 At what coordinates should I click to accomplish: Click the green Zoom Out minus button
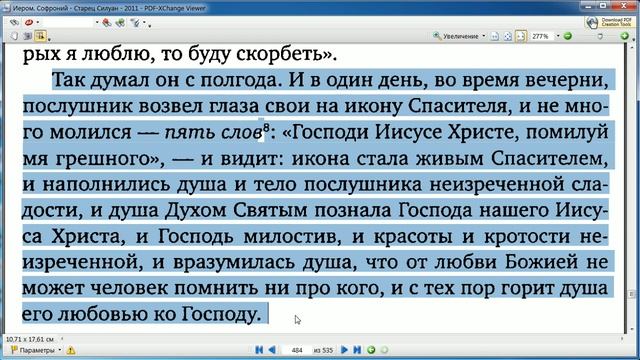568,36
